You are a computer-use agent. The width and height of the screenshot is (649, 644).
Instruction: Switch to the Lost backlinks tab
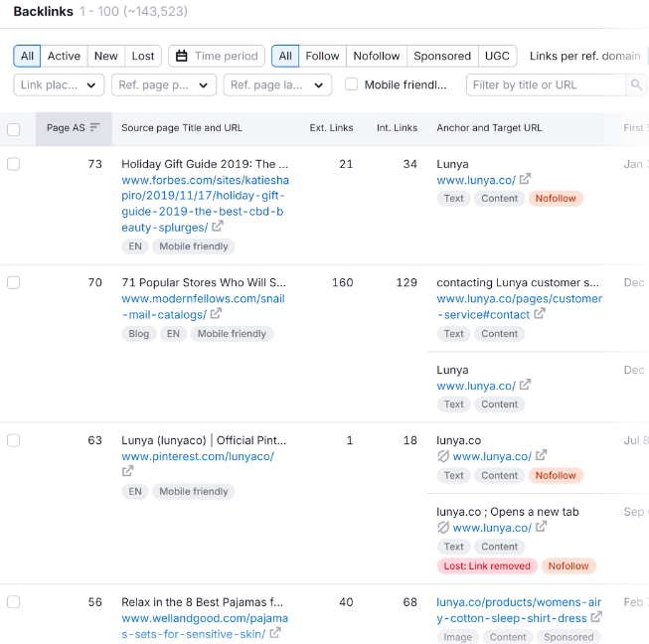(x=143, y=57)
